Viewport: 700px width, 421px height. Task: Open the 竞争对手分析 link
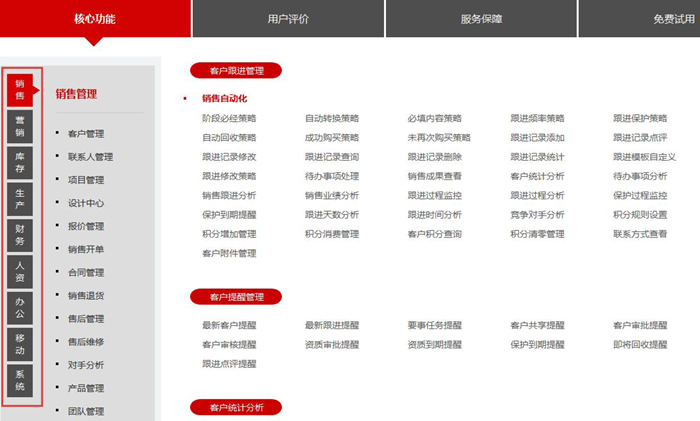tap(537, 215)
